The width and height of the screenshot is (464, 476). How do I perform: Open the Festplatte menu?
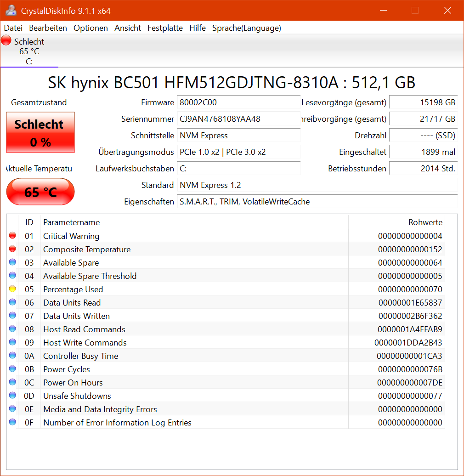(165, 28)
